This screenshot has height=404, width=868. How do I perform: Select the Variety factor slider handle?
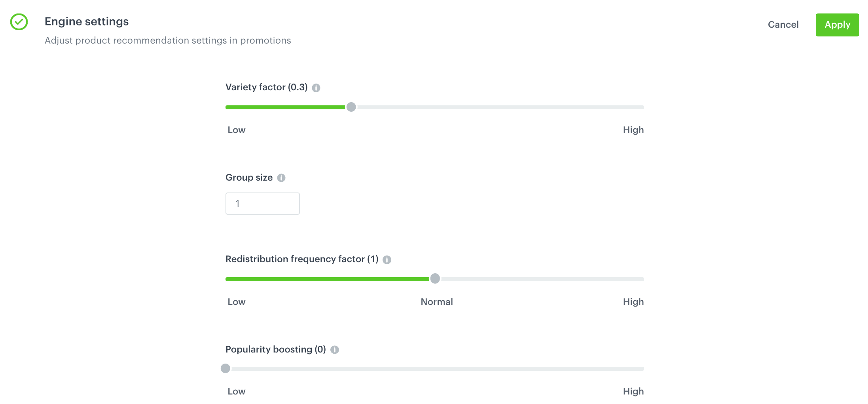(x=351, y=107)
